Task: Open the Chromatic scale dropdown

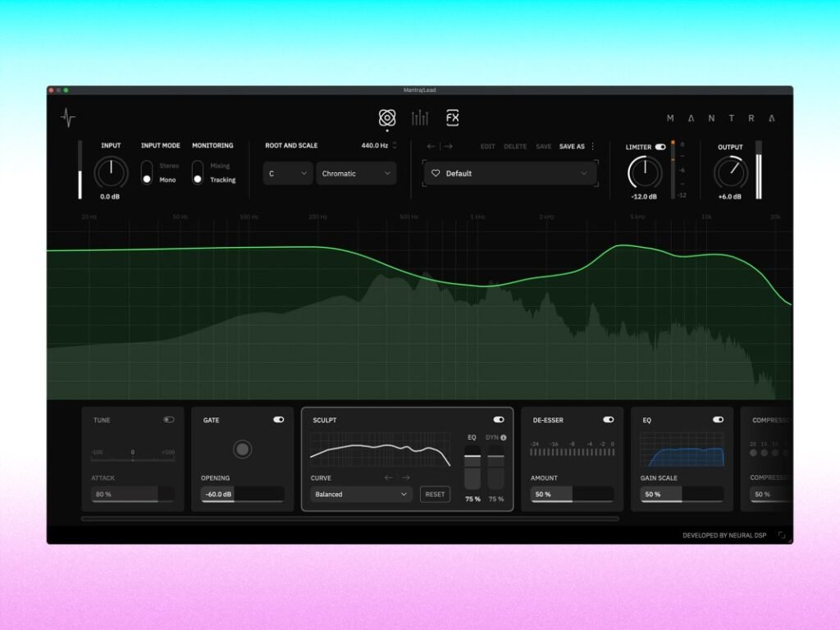Action: 356,173
